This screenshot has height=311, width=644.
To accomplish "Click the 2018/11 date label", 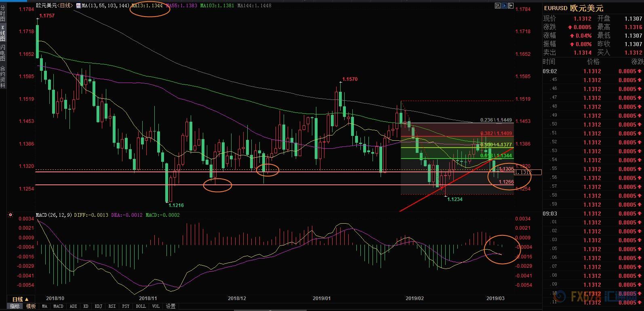I will click(x=148, y=298).
